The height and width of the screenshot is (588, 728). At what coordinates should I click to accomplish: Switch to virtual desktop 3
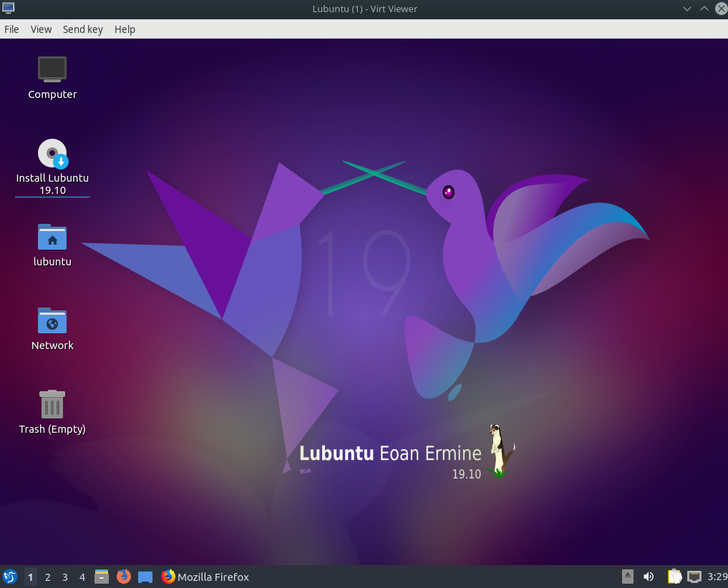pyautogui.click(x=65, y=577)
